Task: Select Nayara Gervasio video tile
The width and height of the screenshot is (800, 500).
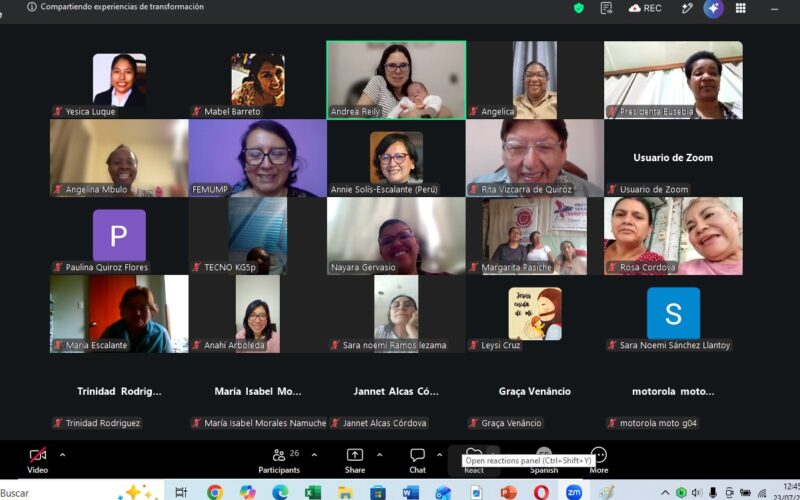Action: point(396,236)
